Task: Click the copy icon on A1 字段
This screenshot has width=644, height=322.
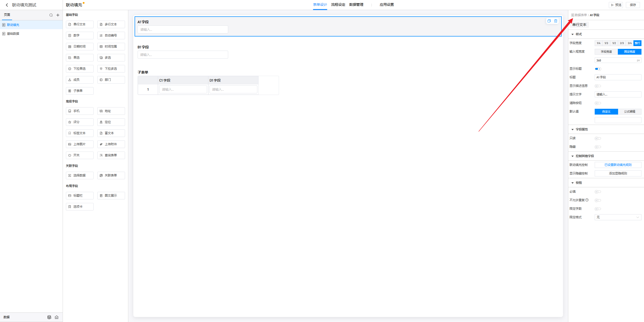Action: (x=549, y=21)
